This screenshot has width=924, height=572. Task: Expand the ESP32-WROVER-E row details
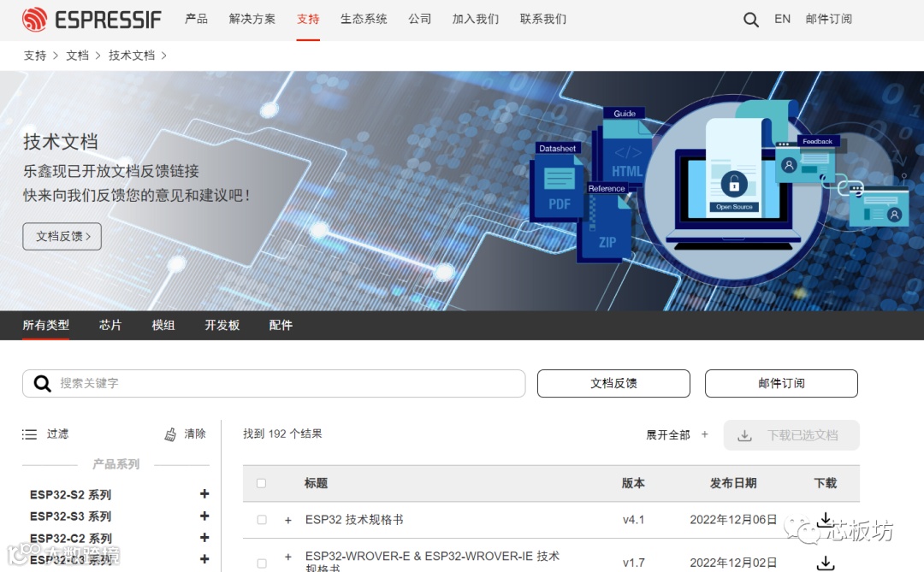point(288,557)
